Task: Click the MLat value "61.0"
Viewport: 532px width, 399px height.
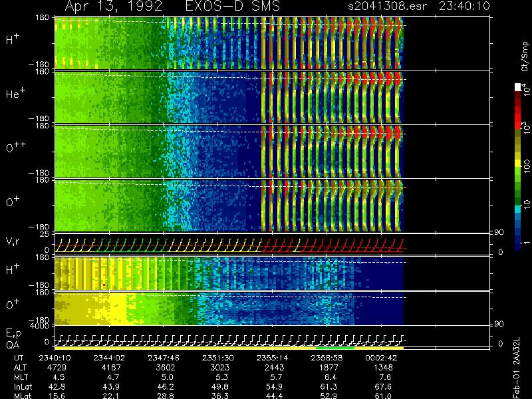Action: click(383, 396)
